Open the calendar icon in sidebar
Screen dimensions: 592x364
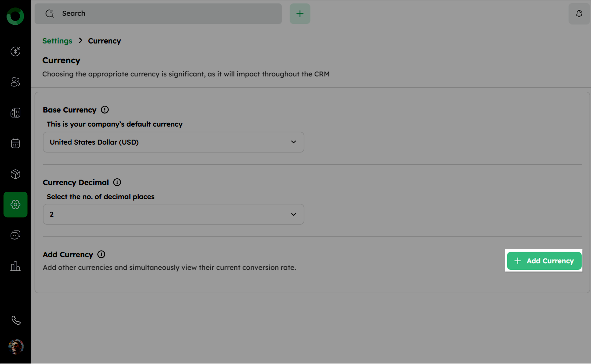[x=15, y=143]
